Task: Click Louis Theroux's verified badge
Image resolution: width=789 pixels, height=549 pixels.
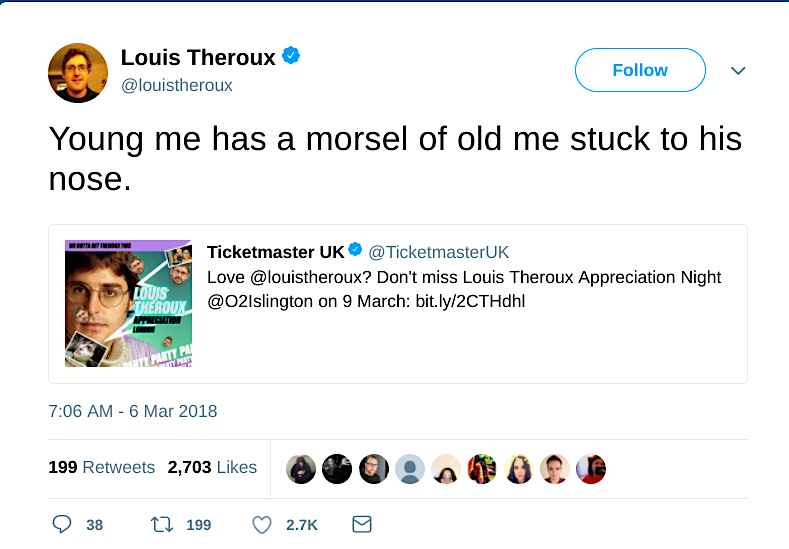Action: point(291,55)
